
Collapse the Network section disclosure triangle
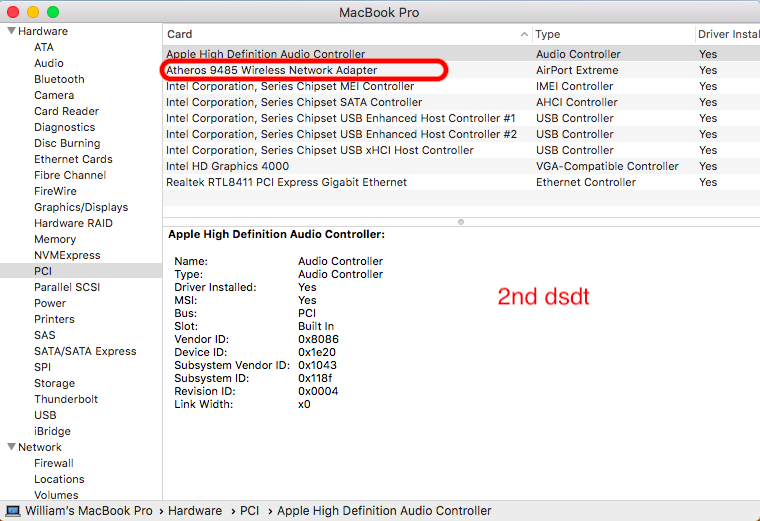click(x=10, y=447)
